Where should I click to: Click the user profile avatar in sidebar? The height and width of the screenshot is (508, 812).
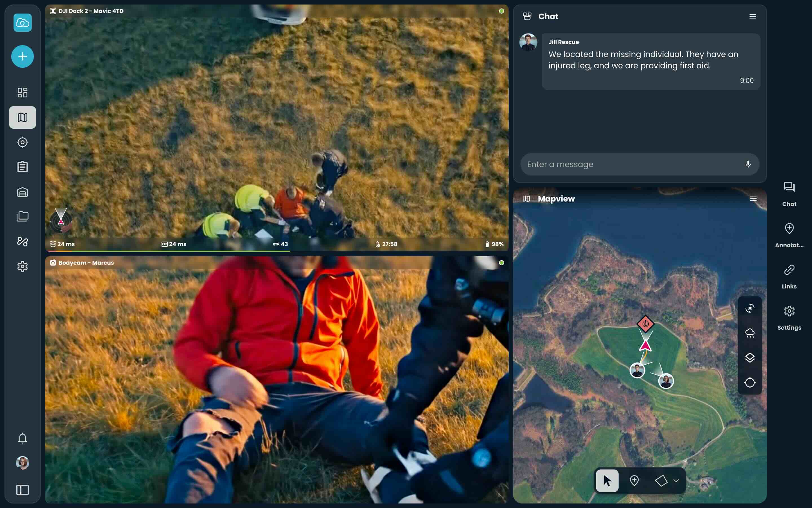pos(23,463)
